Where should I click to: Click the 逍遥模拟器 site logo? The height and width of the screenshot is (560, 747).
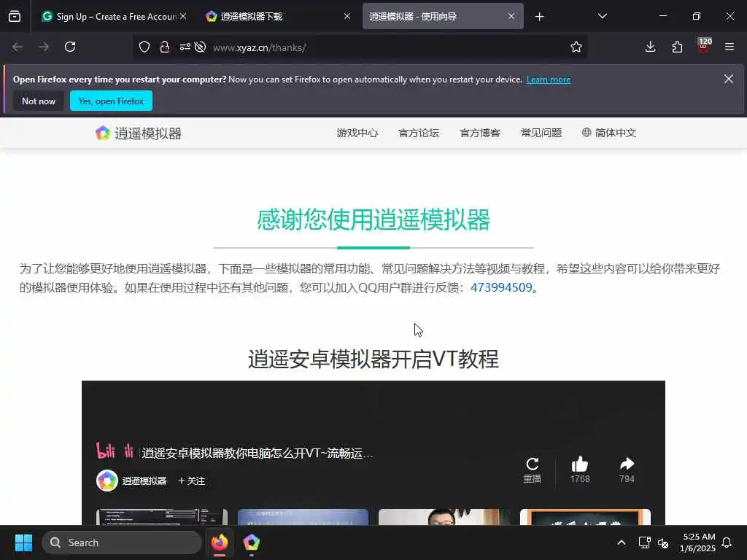pos(139,133)
